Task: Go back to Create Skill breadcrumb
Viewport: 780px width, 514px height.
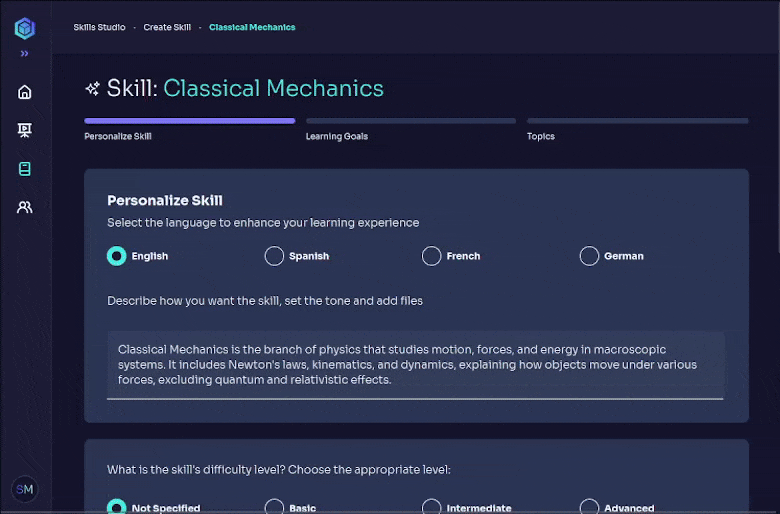Action: click(167, 27)
